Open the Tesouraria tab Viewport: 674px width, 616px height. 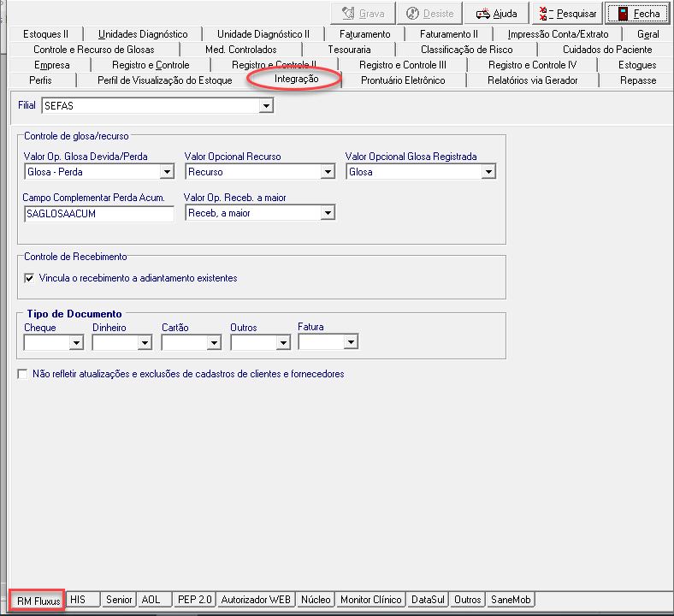pos(349,50)
